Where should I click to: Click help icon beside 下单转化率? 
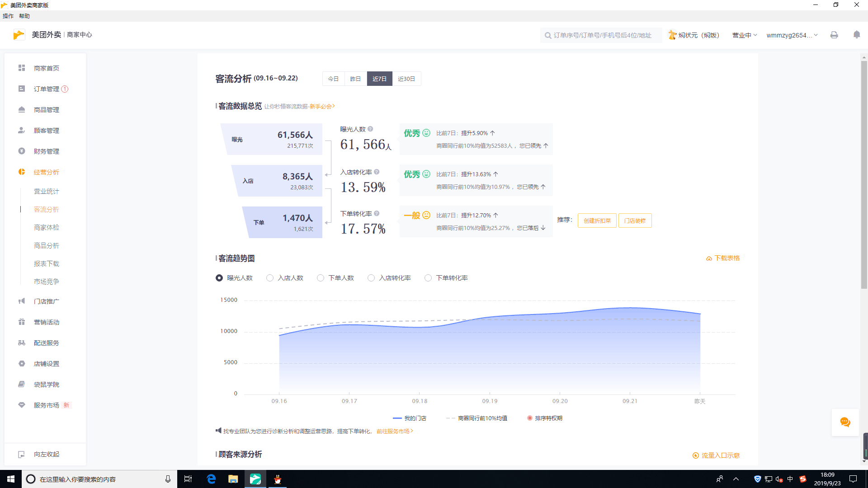point(377,213)
